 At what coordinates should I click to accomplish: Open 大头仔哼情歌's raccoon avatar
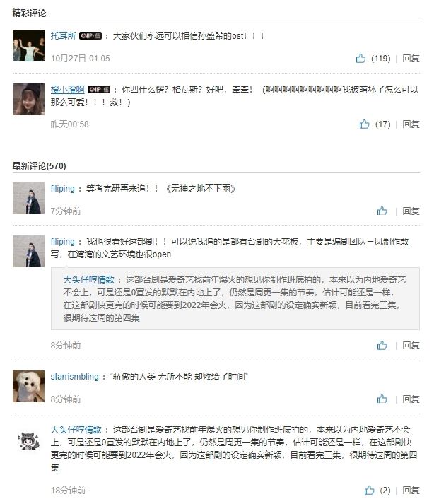29,440
